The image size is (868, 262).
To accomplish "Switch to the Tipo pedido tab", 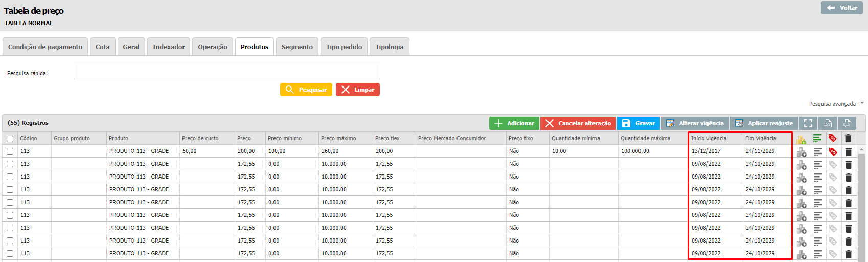I will click(344, 47).
